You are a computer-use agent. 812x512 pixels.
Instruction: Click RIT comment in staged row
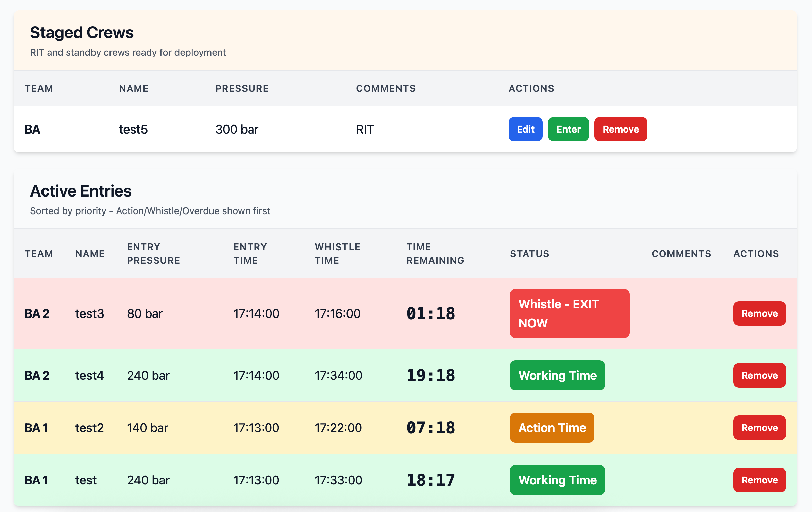(365, 129)
